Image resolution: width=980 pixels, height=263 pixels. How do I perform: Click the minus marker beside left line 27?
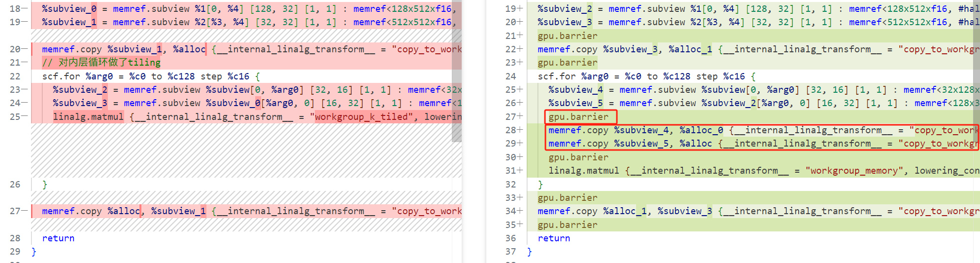(25, 211)
